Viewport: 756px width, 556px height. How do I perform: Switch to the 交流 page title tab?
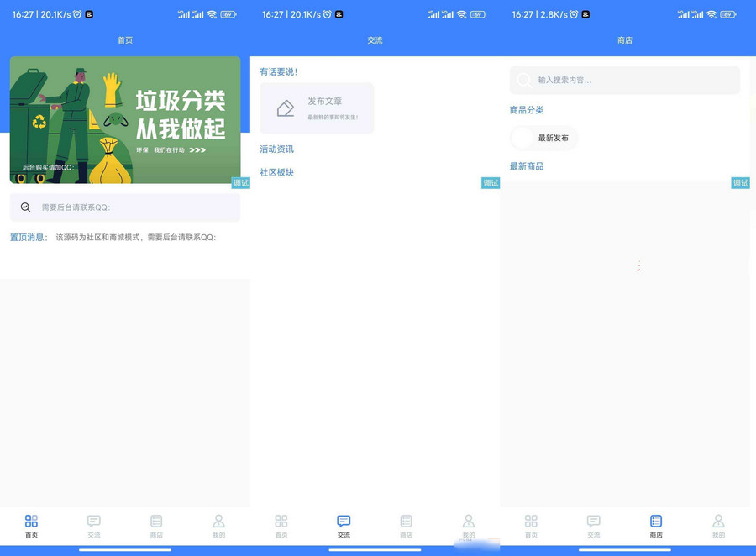pos(375,39)
